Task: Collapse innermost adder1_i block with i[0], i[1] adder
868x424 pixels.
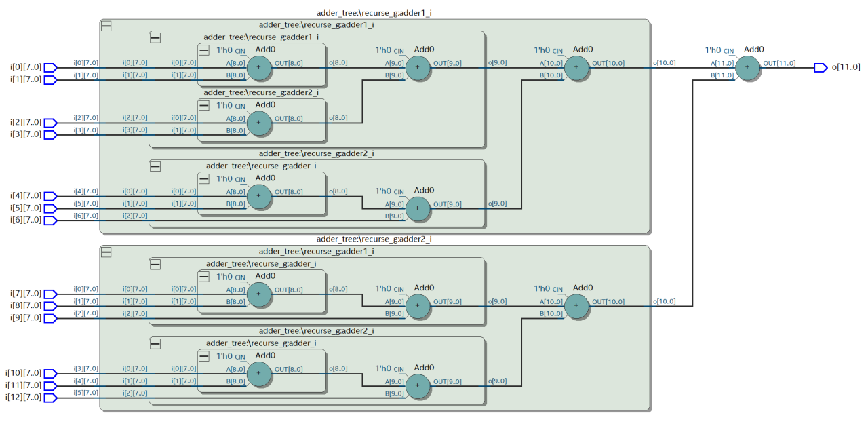Action: pyautogui.click(x=203, y=50)
